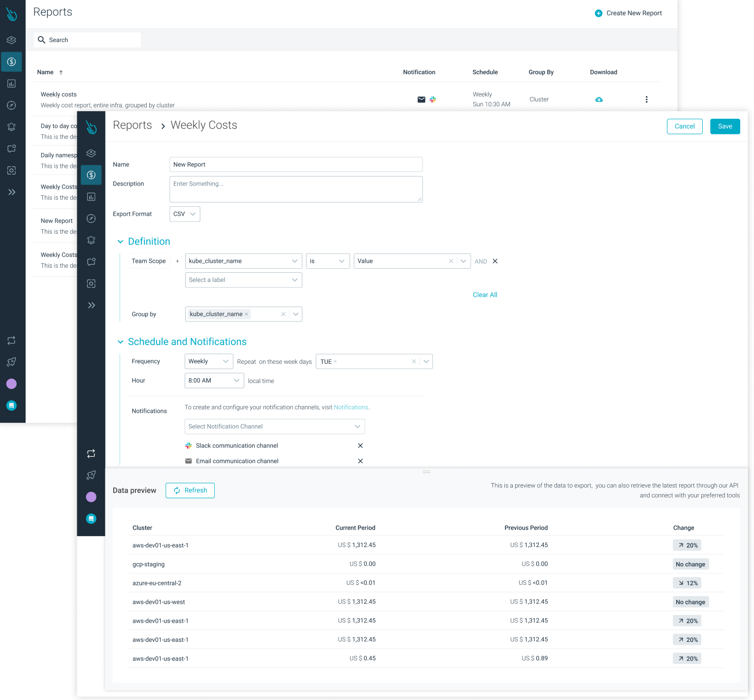Image resolution: width=754 pixels, height=700 pixels.
Task: Open the Export Format CSV dropdown
Action: click(x=185, y=214)
